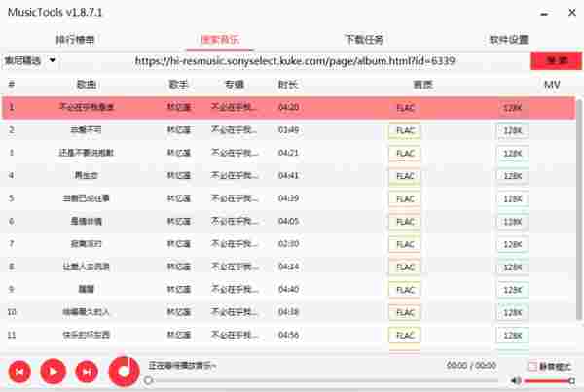Download FLAC for song row 7

click(405, 244)
